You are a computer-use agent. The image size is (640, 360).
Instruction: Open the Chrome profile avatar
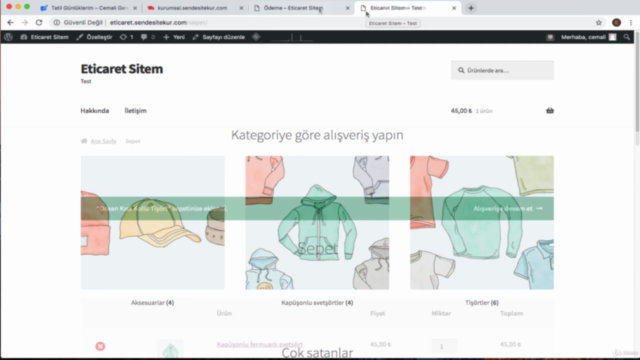[x=616, y=22]
